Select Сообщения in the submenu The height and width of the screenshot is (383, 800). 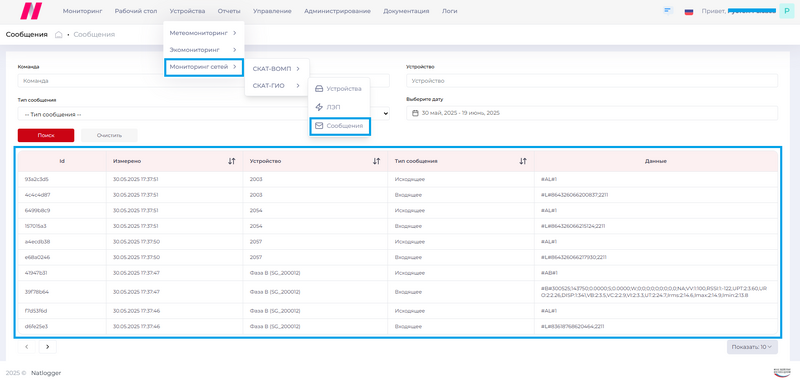click(339, 125)
